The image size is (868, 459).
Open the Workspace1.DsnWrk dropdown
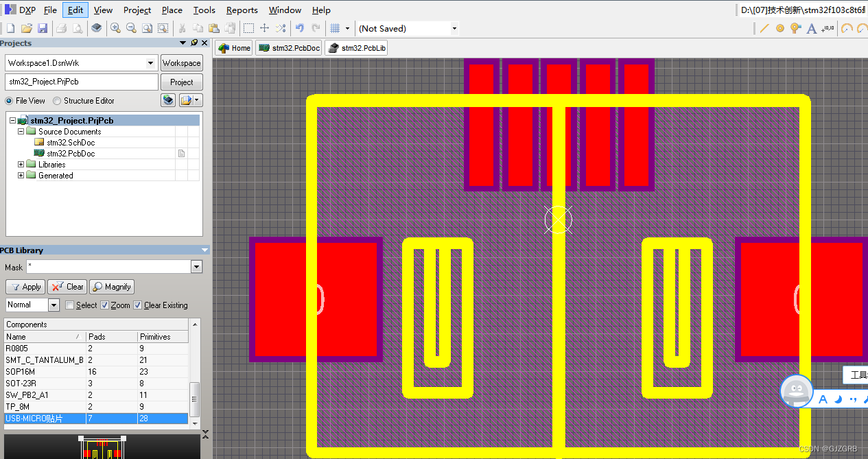(151, 63)
